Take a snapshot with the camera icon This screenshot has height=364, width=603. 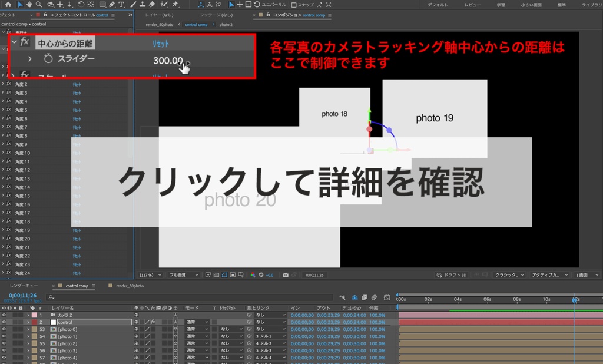pos(285,274)
